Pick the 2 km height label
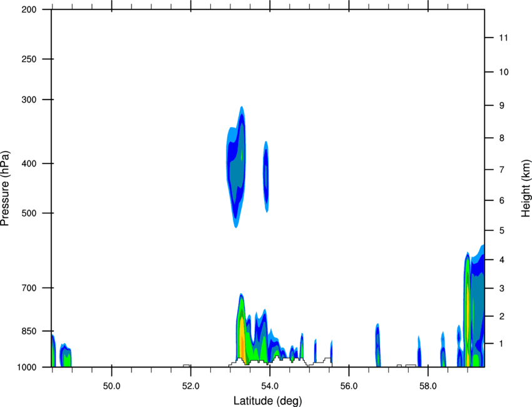The image size is (532, 407). 502,316
